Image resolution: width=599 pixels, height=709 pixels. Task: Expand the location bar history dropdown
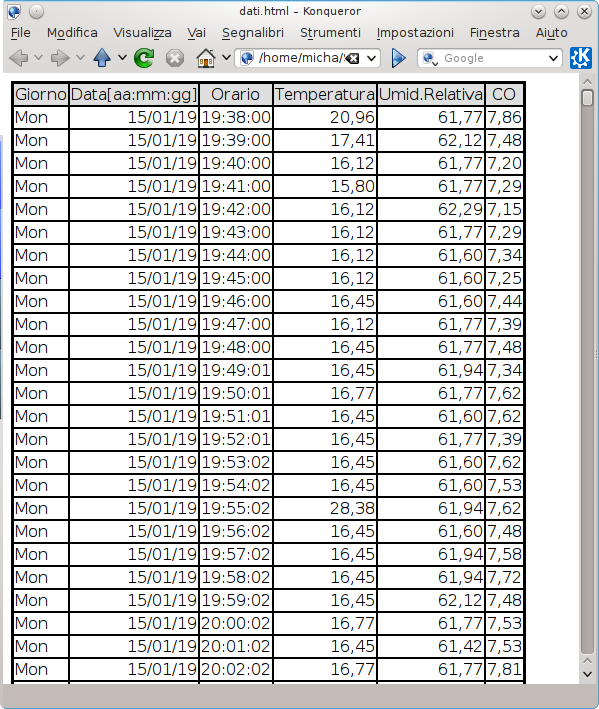coord(372,58)
